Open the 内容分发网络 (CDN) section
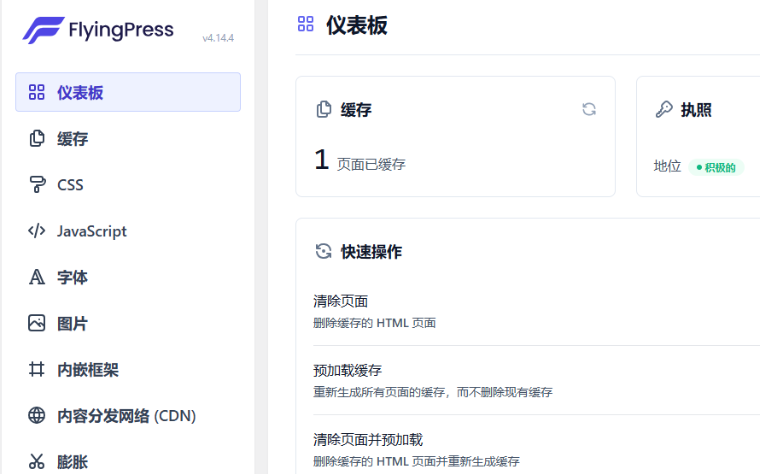 tap(128, 415)
